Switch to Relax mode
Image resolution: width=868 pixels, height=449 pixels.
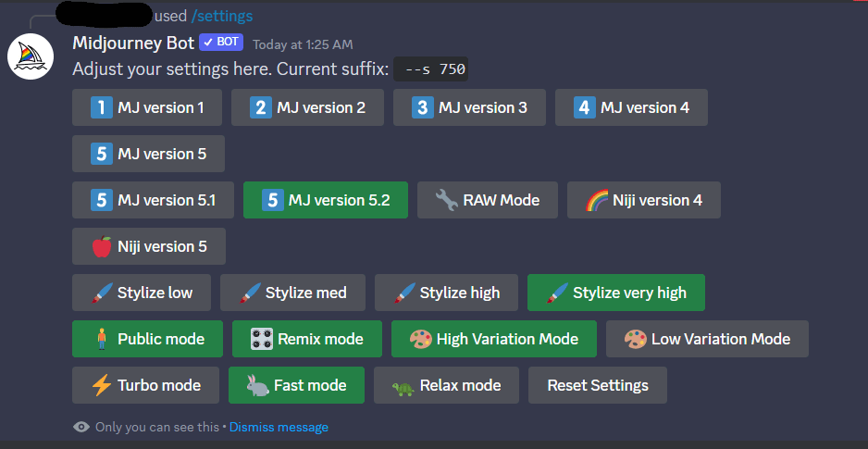tap(446, 385)
